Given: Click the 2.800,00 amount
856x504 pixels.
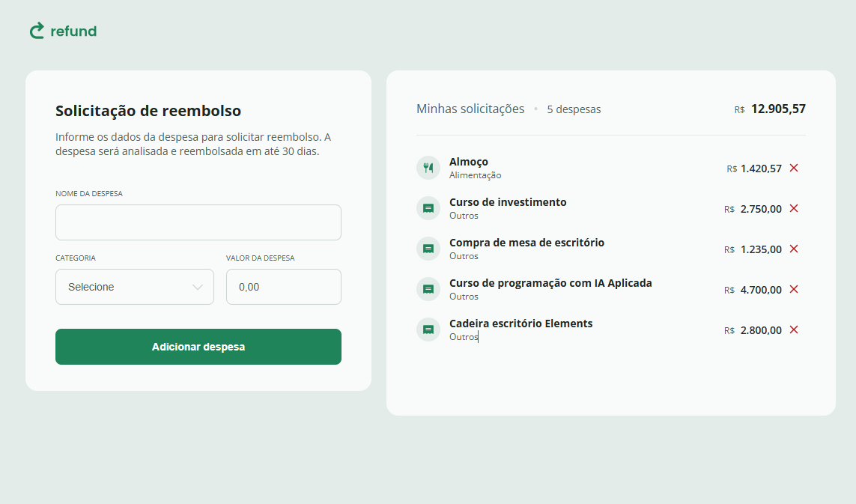Looking at the screenshot, I should (761, 330).
